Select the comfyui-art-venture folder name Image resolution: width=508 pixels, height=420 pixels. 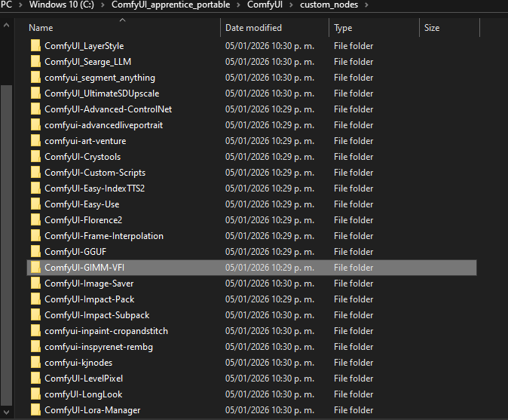pos(85,141)
